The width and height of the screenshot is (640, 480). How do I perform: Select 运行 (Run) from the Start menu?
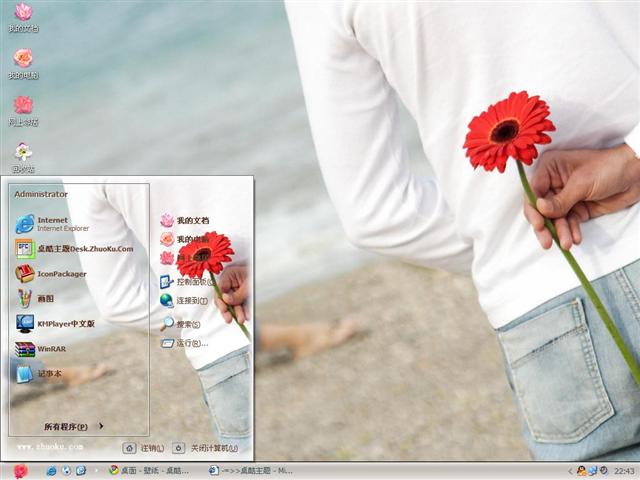[x=187, y=343]
